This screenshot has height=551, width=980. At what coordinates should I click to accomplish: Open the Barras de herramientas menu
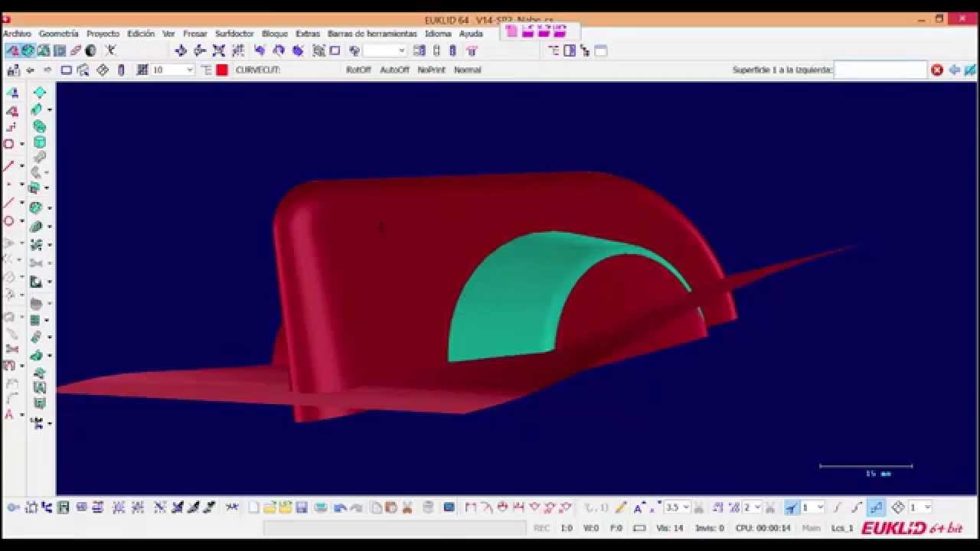click(x=372, y=34)
